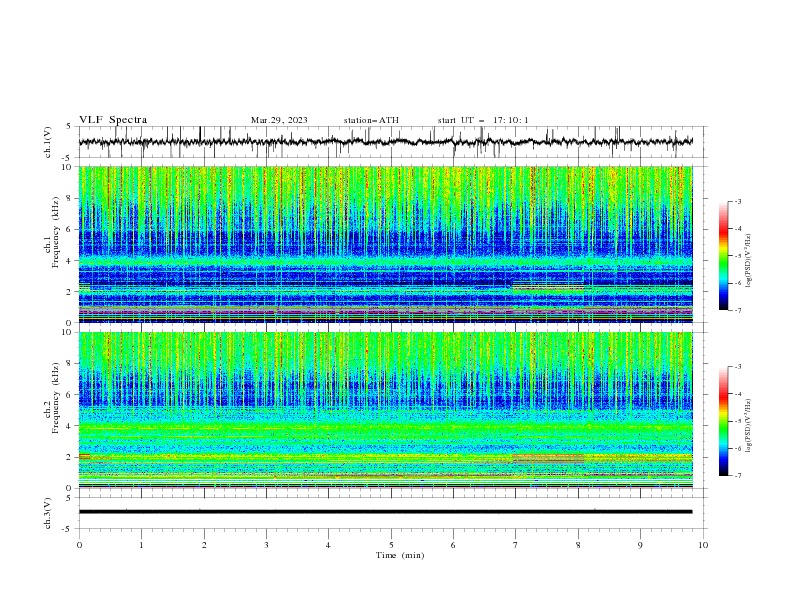Click the "Time (min)" axis title

pos(400,555)
